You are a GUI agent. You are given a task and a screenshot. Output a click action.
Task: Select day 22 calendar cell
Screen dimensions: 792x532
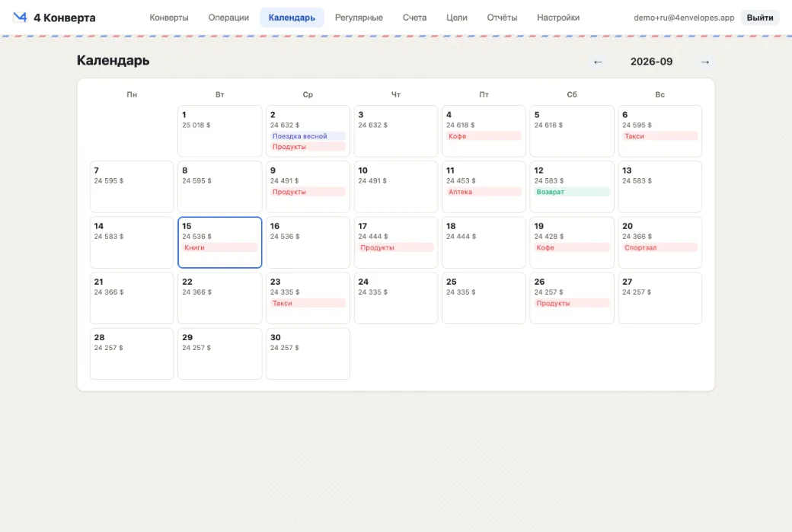[x=220, y=298]
